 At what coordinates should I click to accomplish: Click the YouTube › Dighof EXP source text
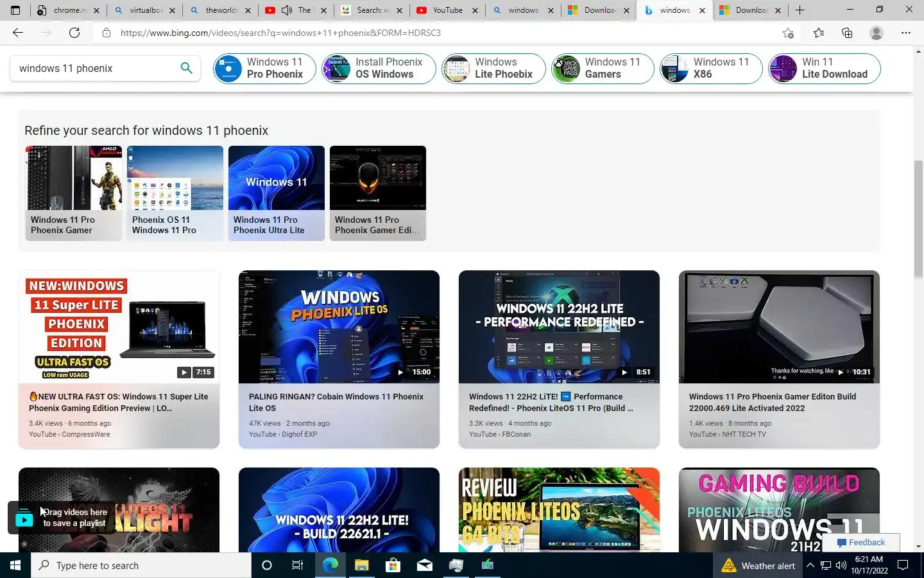283,434
